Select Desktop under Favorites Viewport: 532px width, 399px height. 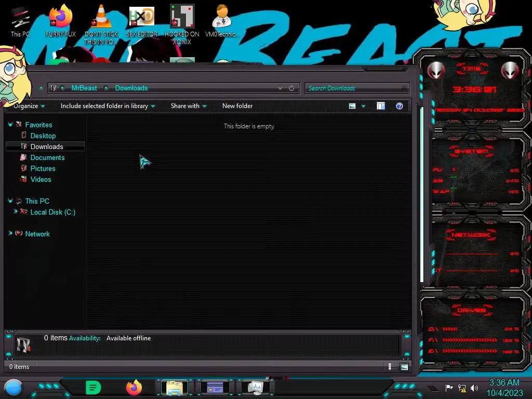(43, 136)
